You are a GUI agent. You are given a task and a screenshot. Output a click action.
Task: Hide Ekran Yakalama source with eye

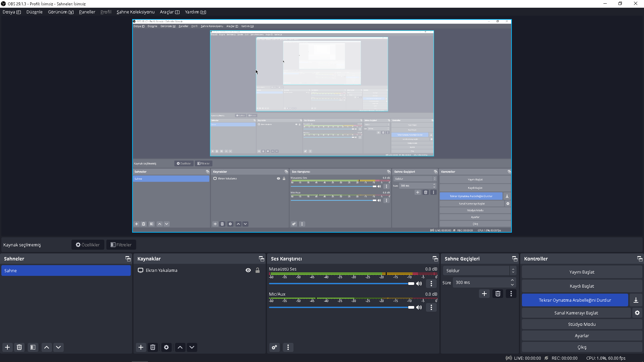tap(248, 270)
